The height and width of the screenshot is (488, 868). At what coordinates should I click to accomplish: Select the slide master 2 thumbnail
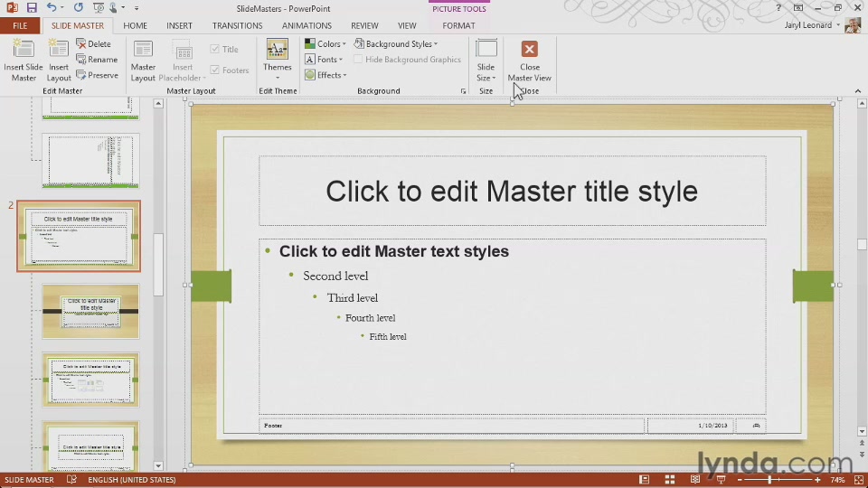click(79, 236)
